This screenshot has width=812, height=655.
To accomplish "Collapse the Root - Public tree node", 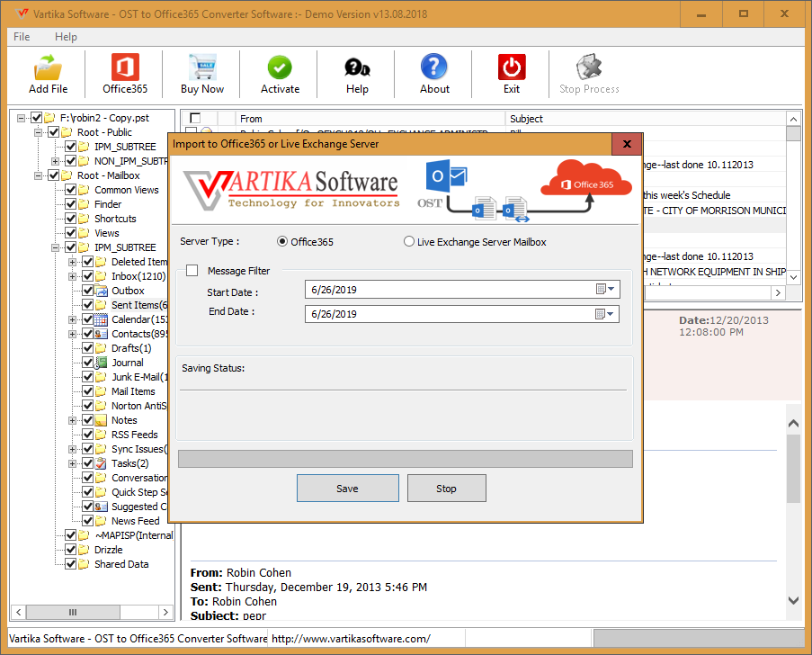I will coord(38,132).
